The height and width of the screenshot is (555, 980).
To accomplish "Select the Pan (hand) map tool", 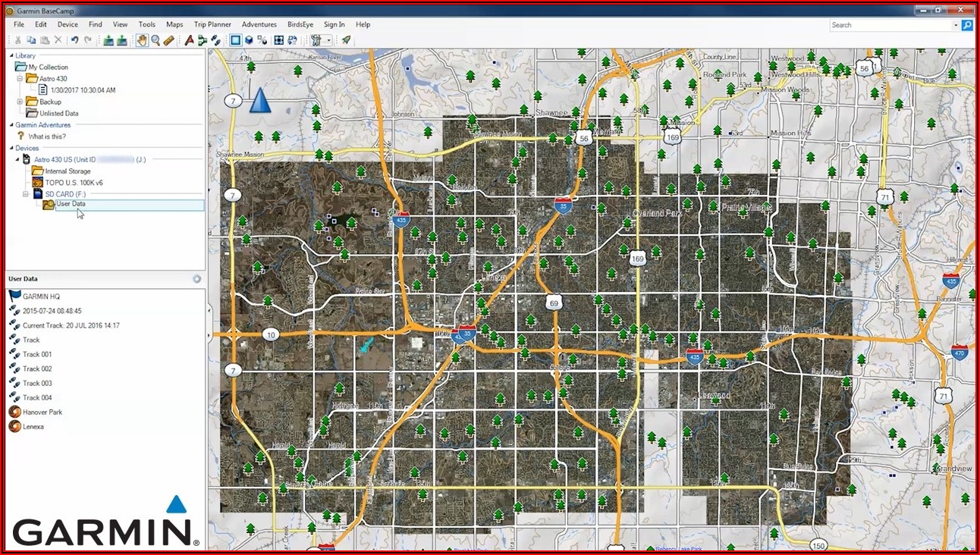I will click(142, 40).
